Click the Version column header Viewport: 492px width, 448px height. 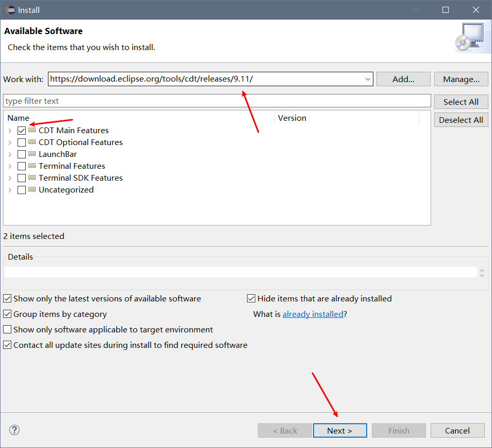(347, 118)
